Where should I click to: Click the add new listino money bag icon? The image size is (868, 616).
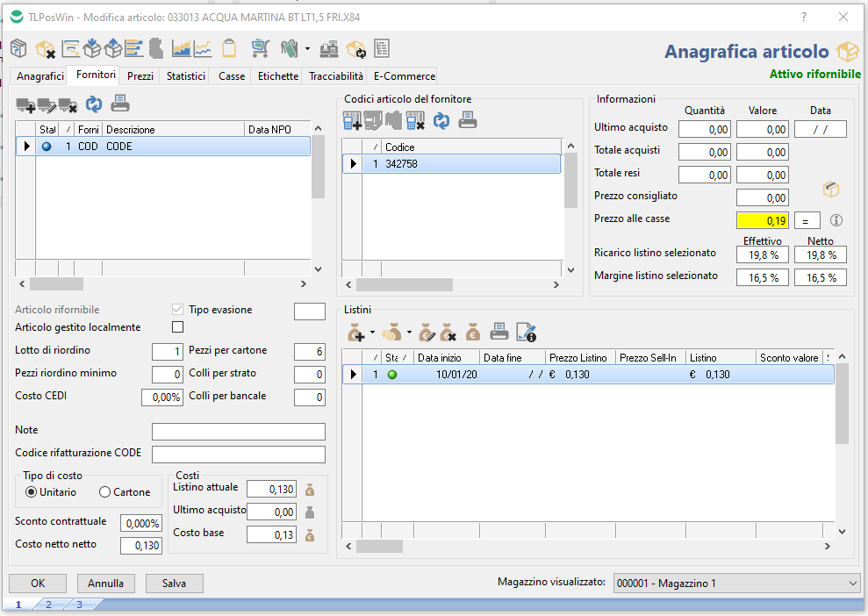[356, 332]
